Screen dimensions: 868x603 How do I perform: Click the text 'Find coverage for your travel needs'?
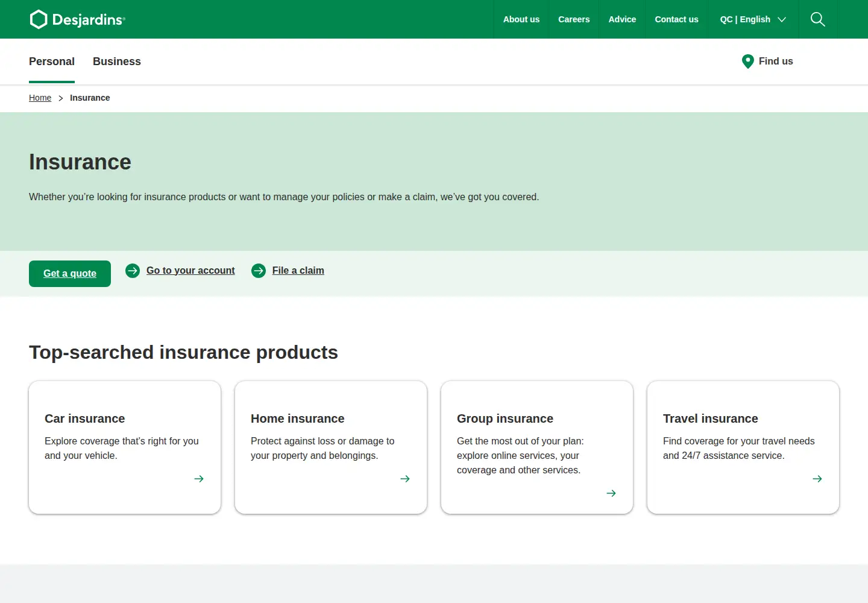739,441
